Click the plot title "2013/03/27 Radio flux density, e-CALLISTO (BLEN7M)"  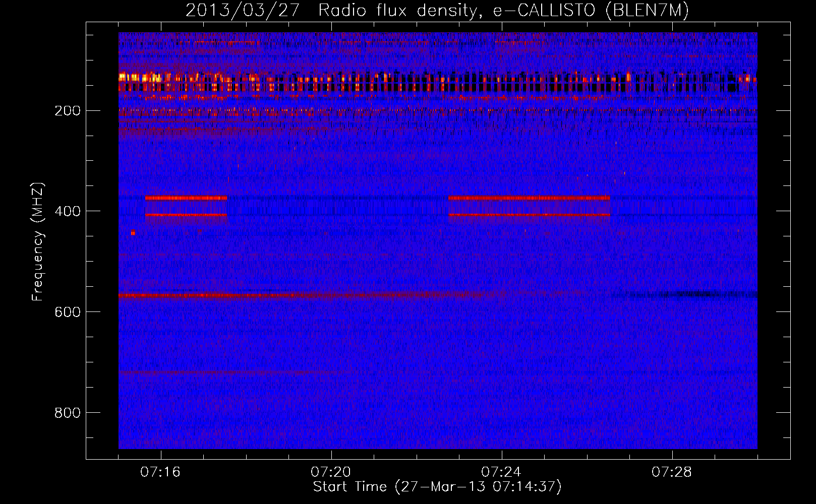click(437, 10)
